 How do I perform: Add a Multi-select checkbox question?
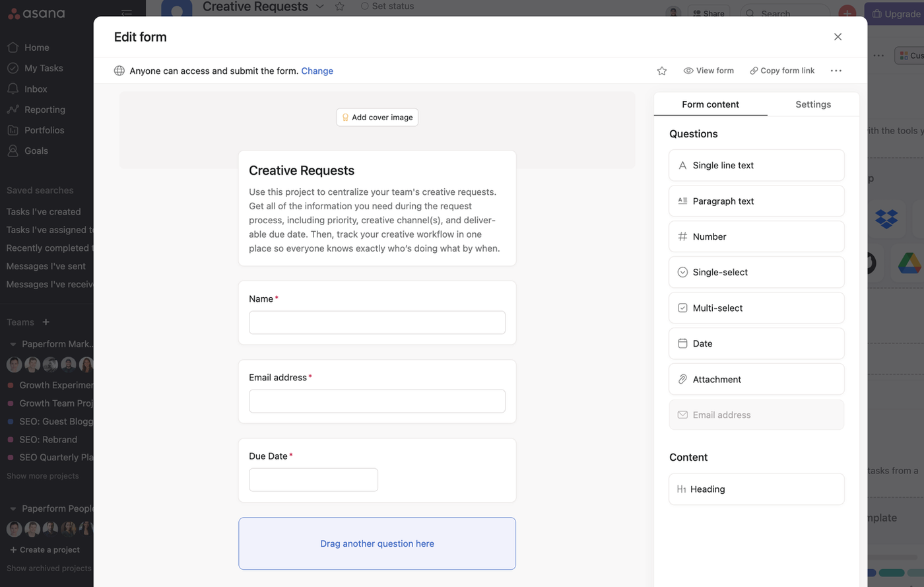(756, 308)
